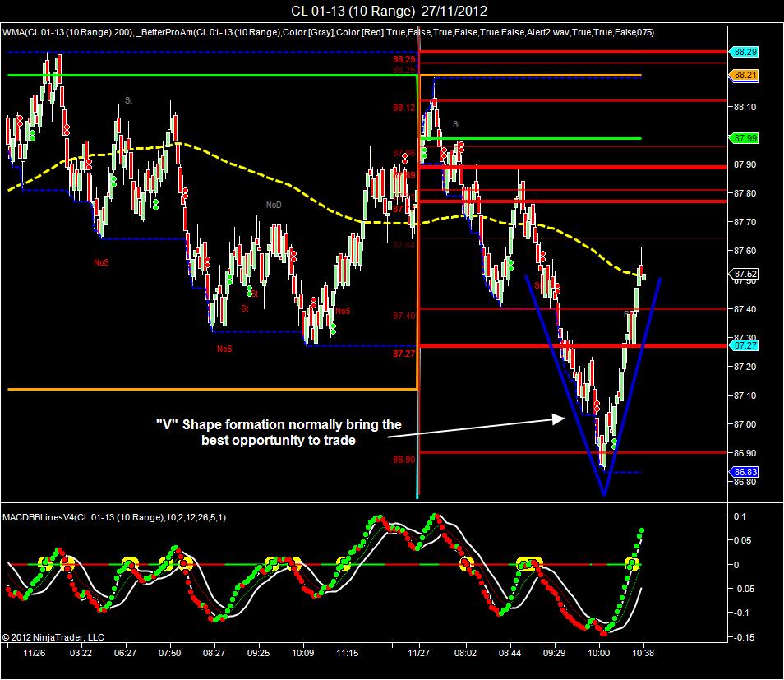784x680 pixels.
Task: Click the blue V line bottom point
Action: (x=604, y=493)
